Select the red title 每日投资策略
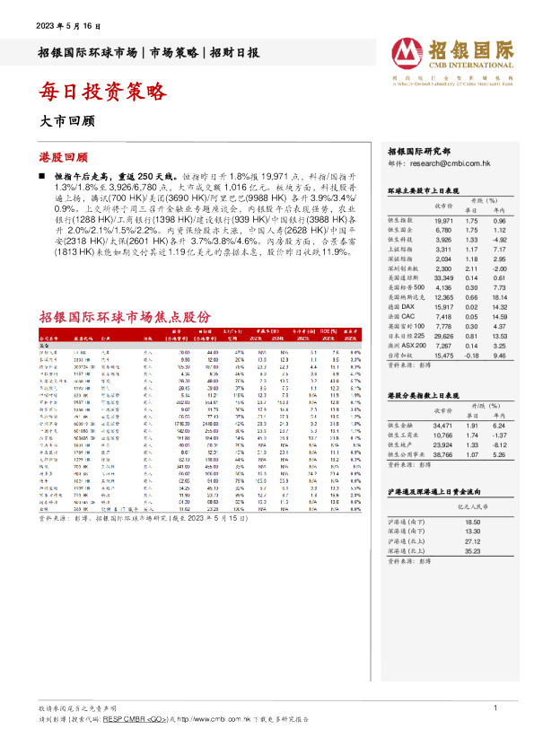This screenshot has width=534, height=756. point(103,91)
